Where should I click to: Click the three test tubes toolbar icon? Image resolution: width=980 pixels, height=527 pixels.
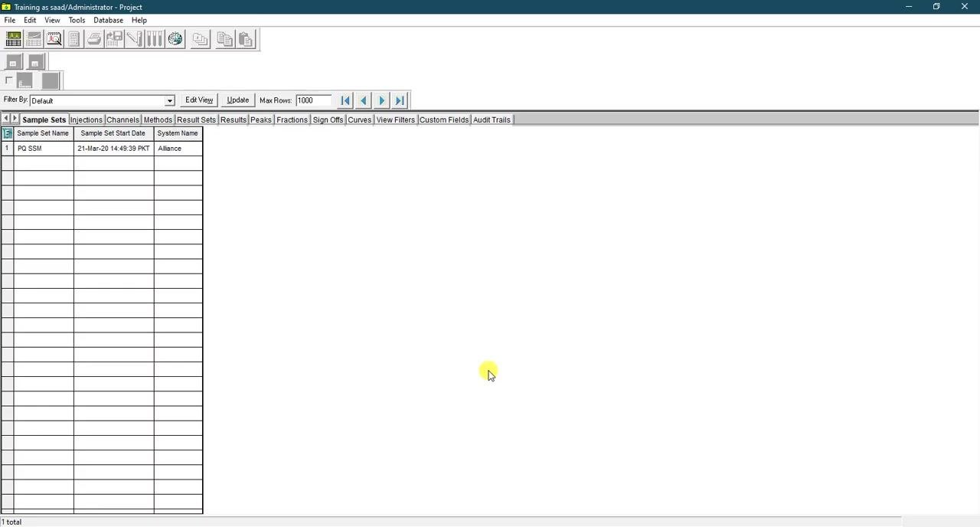click(x=155, y=39)
